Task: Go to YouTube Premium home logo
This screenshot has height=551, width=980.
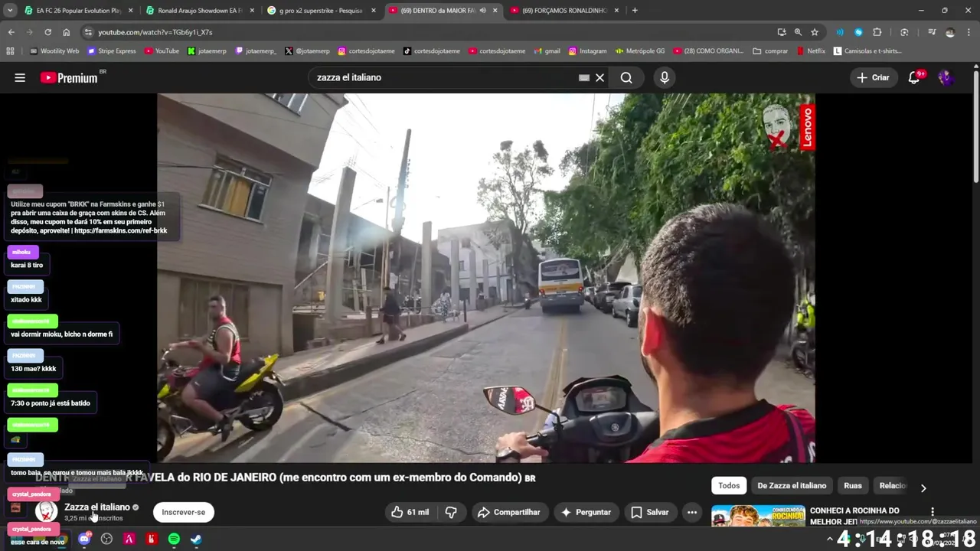Action: tap(69, 77)
